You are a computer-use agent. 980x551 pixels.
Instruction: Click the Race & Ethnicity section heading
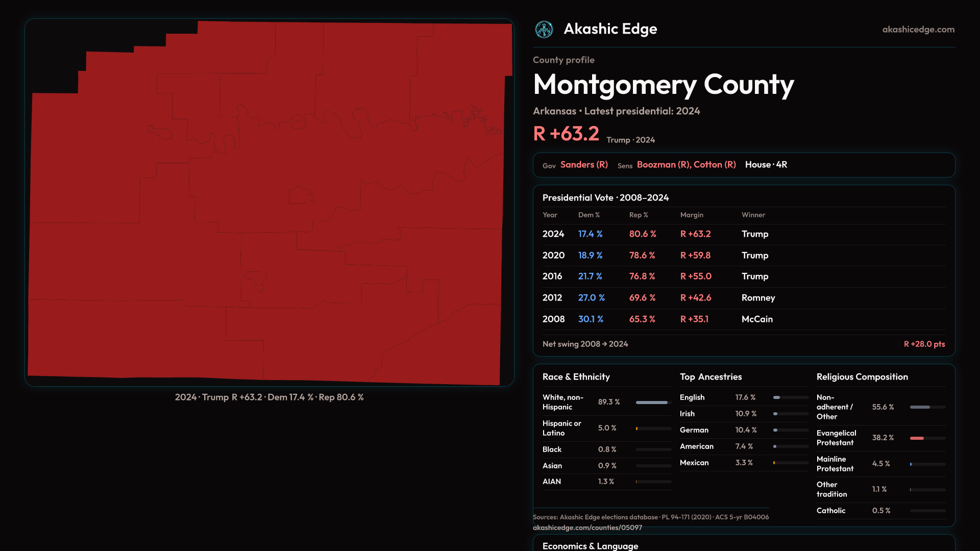point(576,377)
